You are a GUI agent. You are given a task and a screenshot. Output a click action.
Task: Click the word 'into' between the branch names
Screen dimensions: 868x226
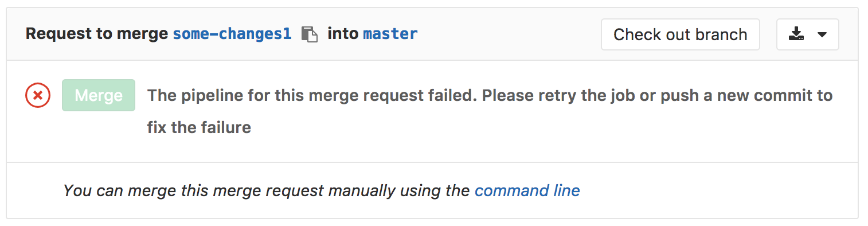pos(343,34)
